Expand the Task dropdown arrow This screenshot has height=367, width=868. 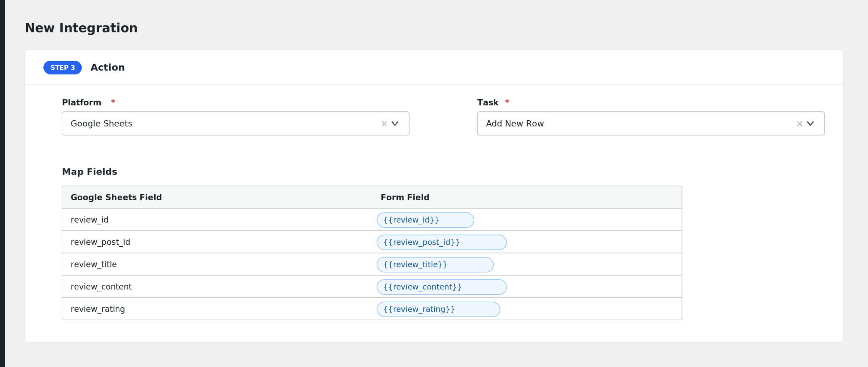point(810,124)
